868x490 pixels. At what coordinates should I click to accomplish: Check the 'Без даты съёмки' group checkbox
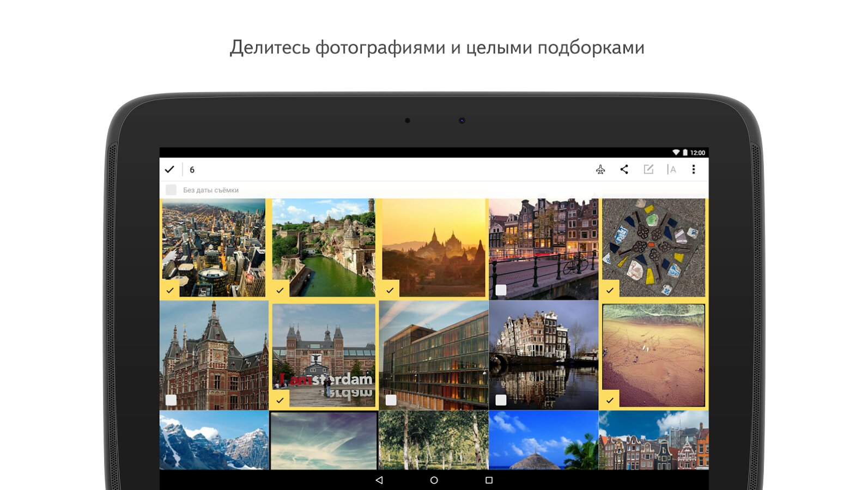(171, 190)
